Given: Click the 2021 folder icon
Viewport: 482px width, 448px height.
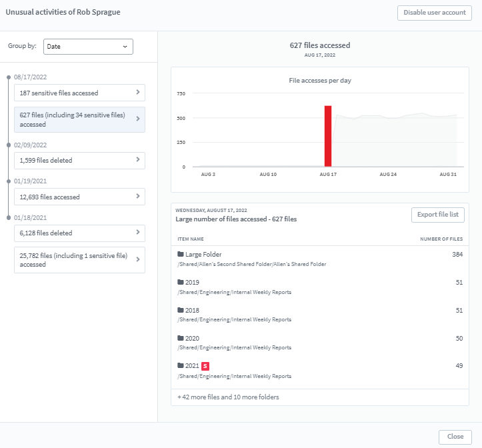Looking at the screenshot, I should coord(181,366).
